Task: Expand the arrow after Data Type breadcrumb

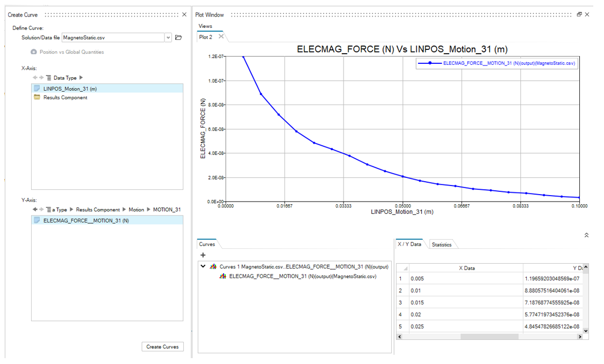Action: [x=81, y=78]
